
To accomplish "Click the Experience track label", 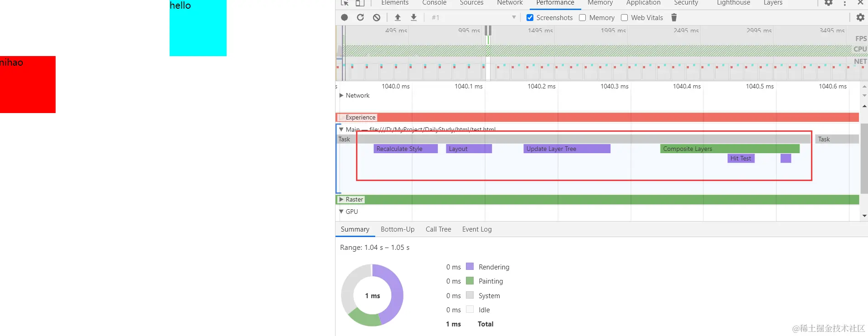I will click(x=361, y=117).
